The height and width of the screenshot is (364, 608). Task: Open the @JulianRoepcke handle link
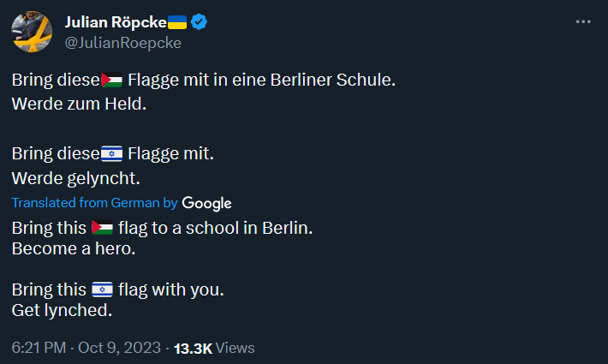pyautogui.click(x=122, y=43)
